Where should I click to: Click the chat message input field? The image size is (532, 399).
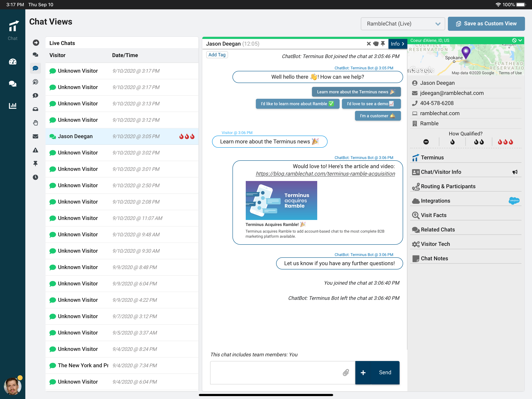pos(277,373)
